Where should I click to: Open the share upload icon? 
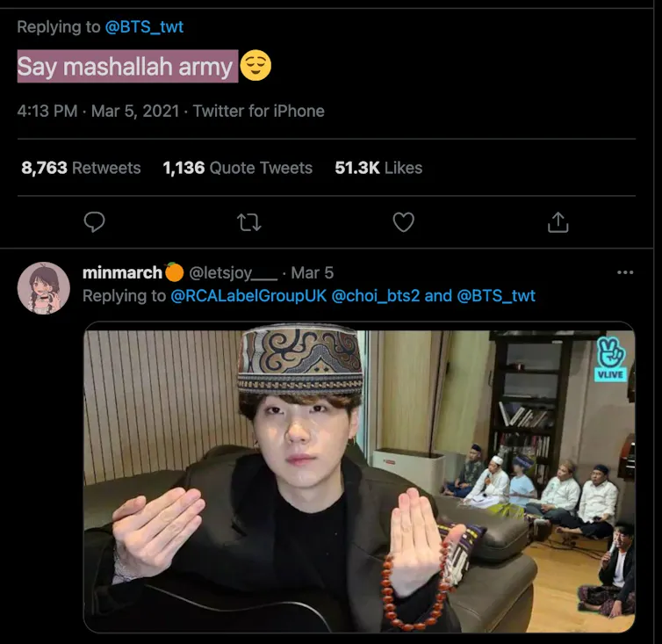click(558, 223)
